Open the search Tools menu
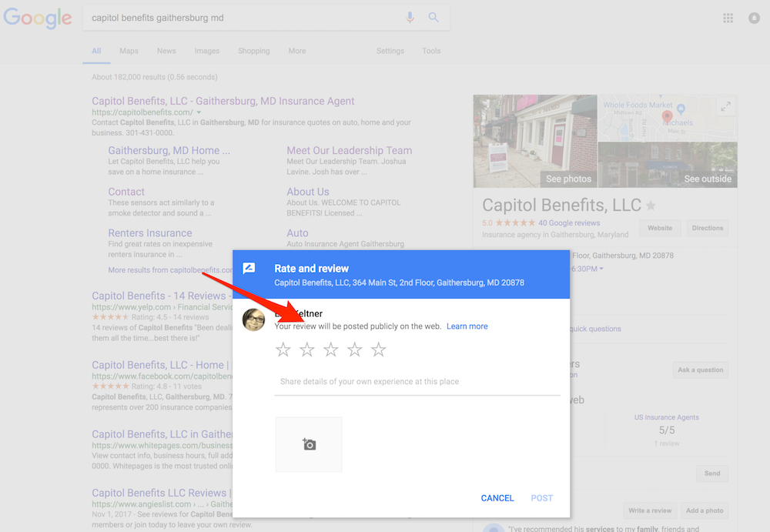 [431, 51]
